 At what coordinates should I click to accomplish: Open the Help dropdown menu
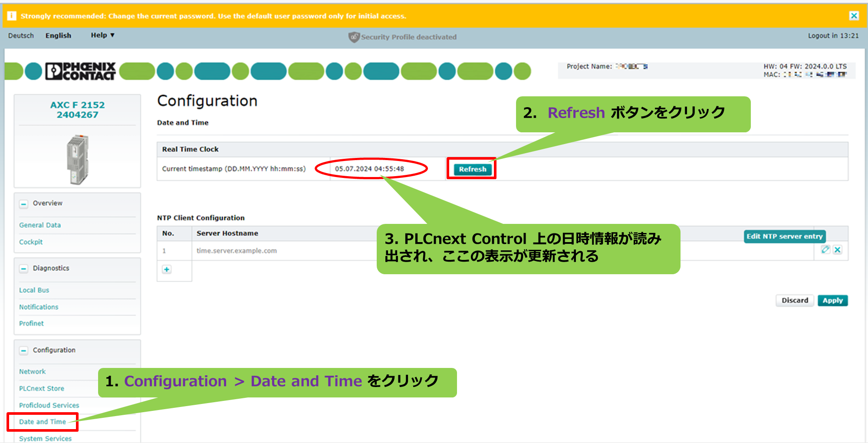(102, 35)
